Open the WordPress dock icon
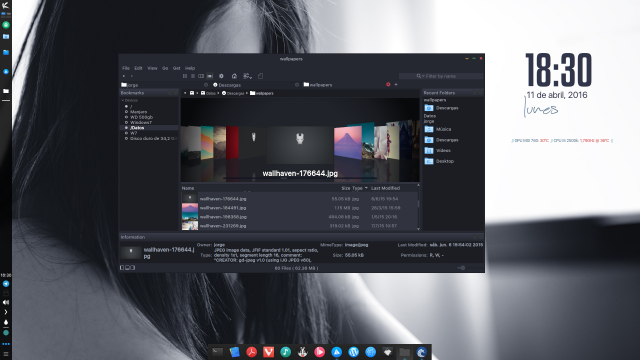The height and width of the screenshot is (360, 640). [353, 352]
